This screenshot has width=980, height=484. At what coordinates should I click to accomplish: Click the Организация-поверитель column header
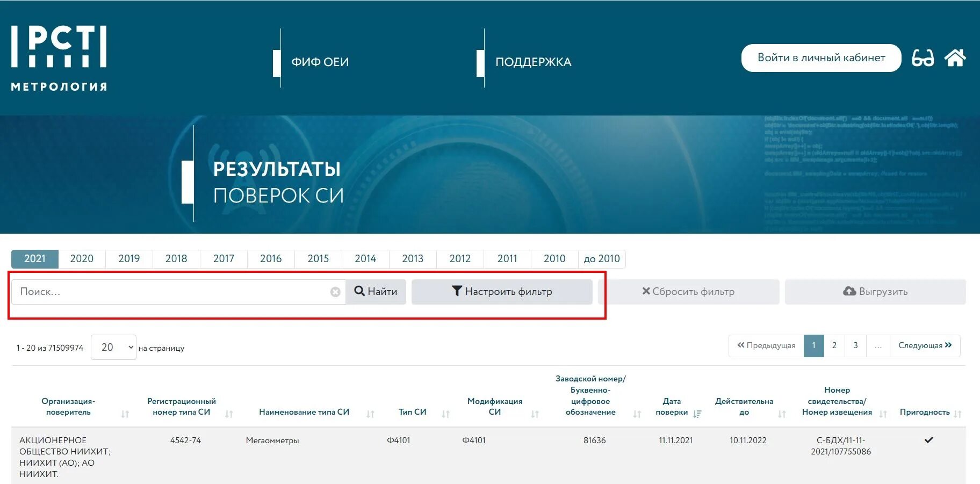tap(68, 407)
